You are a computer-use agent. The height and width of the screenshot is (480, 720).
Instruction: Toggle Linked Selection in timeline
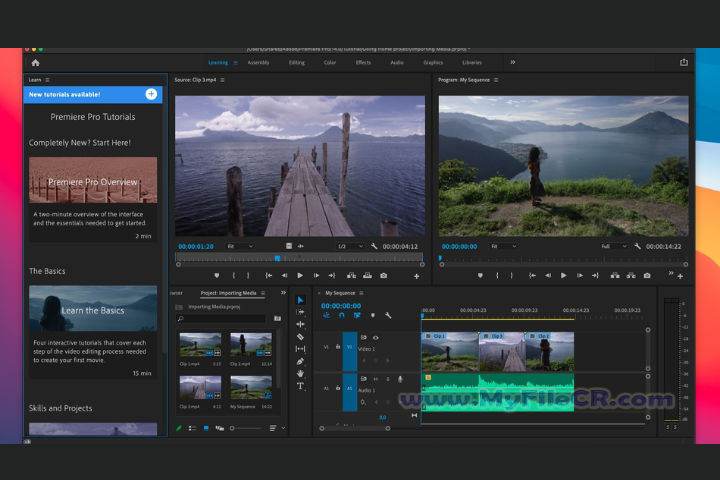coord(357,315)
